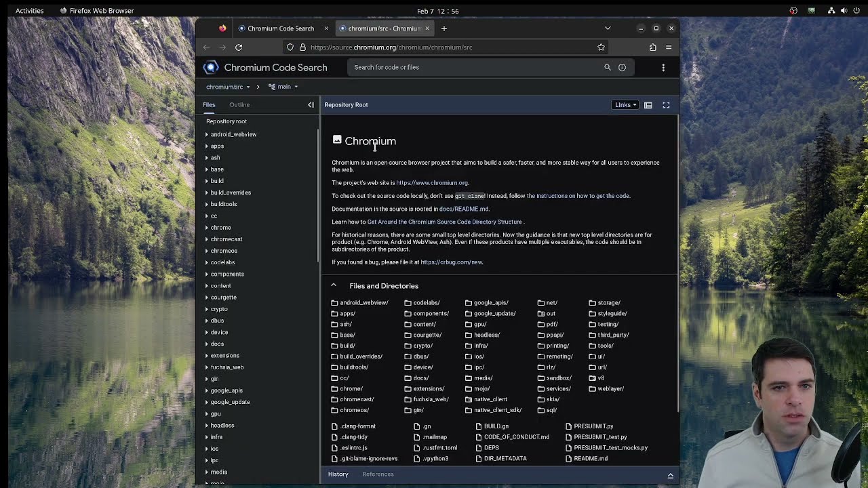Viewport: 868px width, 488px height.
Task: Expand the chrome tree folder
Action: pos(207,228)
